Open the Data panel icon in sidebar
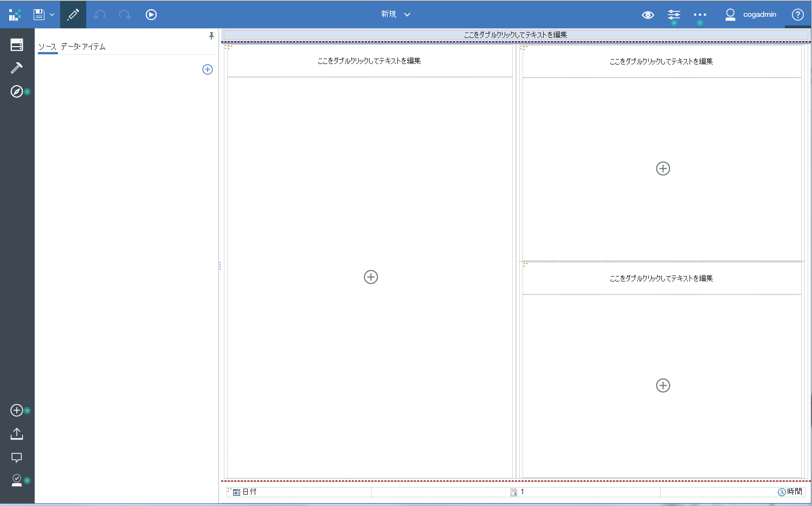Screen dimensions: 812x506 point(17,44)
